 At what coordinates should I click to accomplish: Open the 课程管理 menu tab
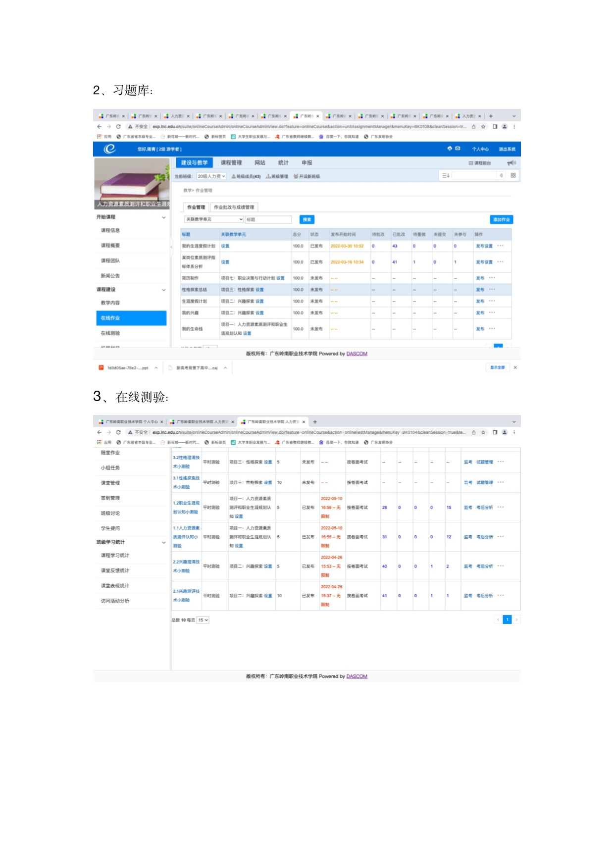click(231, 163)
